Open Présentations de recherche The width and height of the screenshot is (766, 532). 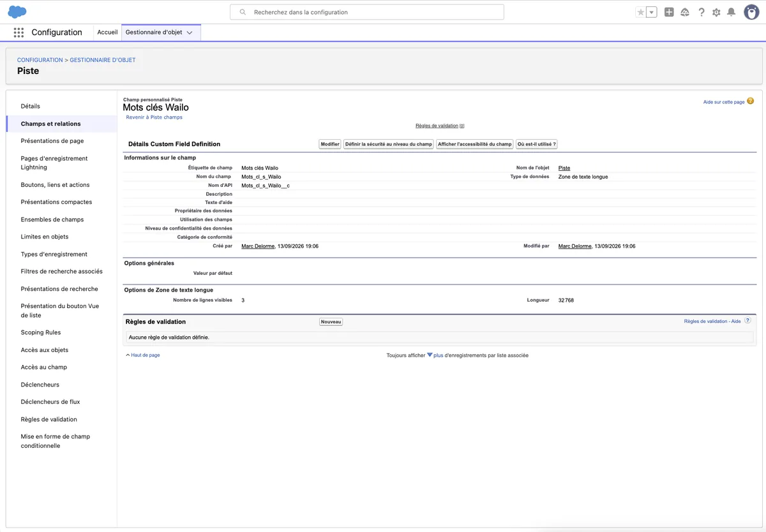point(59,289)
